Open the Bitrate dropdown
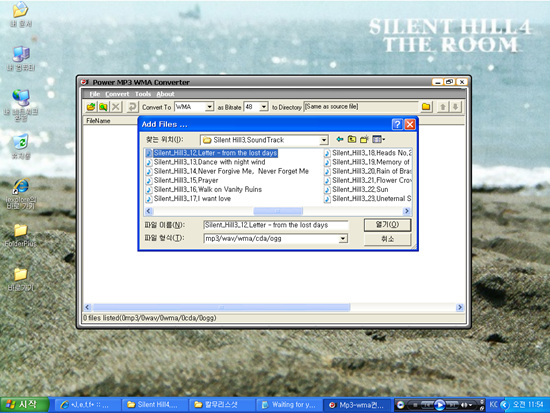This screenshot has width=550, height=413. point(264,107)
